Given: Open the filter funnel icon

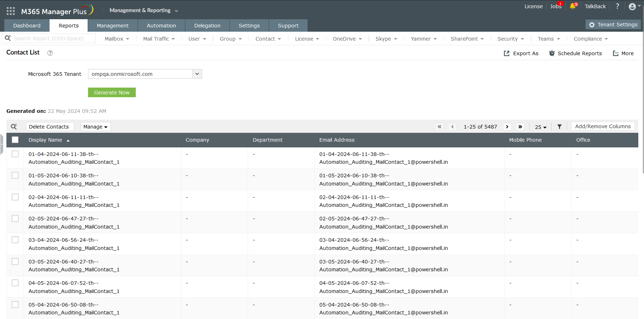Looking at the screenshot, I should (560, 127).
